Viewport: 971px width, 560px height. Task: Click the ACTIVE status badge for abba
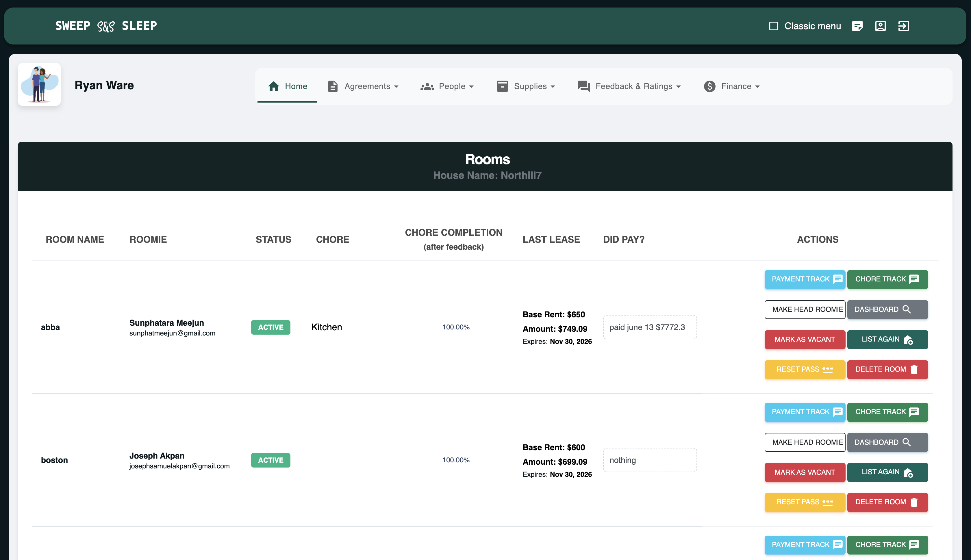pyautogui.click(x=270, y=327)
